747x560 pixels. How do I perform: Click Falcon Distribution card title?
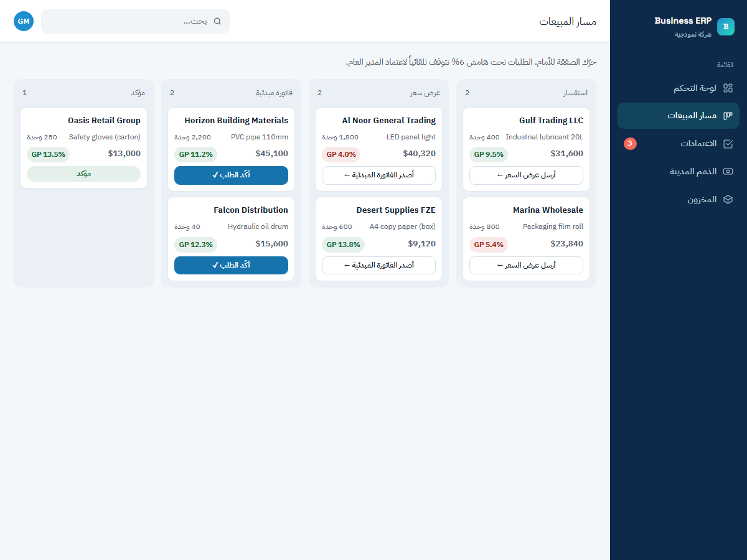click(251, 210)
